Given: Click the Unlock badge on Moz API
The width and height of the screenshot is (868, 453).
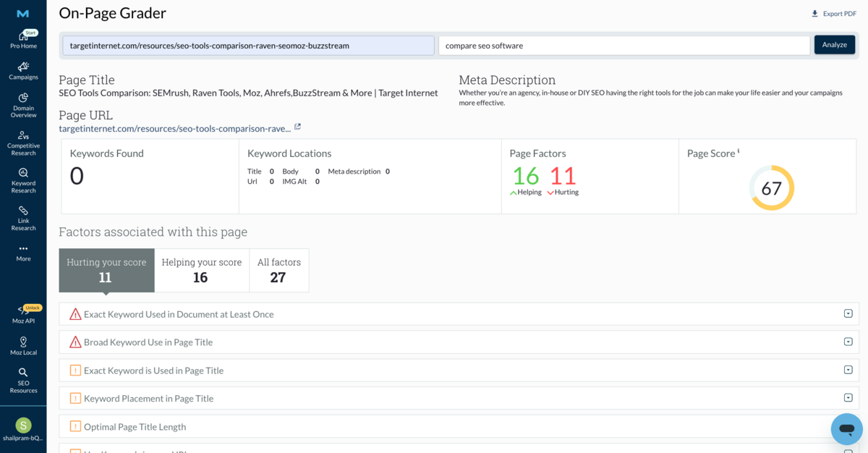Looking at the screenshot, I should click(33, 308).
